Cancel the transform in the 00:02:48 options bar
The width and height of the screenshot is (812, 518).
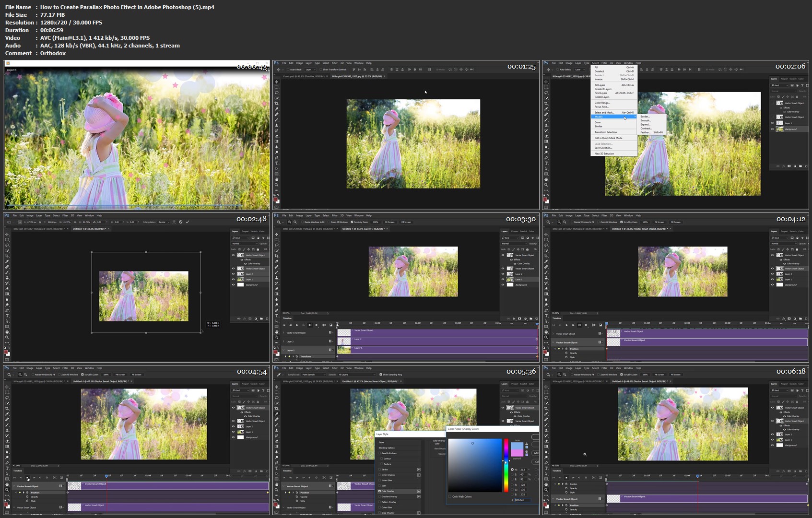coord(180,222)
